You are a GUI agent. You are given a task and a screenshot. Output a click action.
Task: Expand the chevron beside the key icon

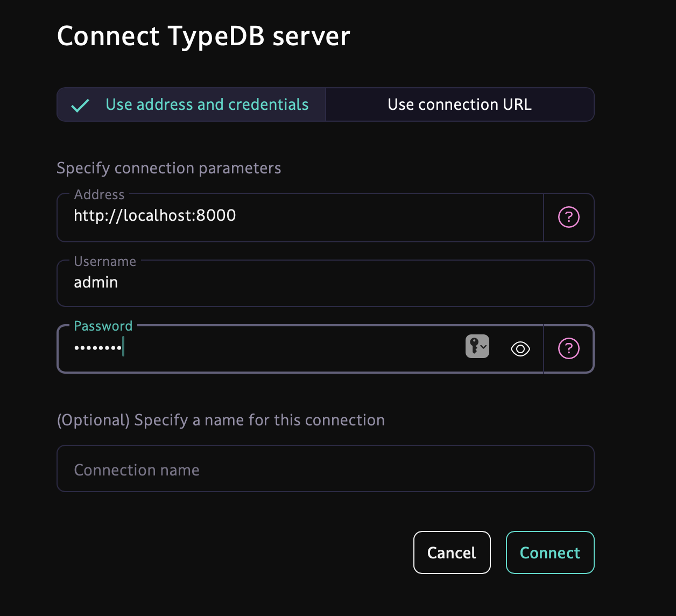coord(484,347)
